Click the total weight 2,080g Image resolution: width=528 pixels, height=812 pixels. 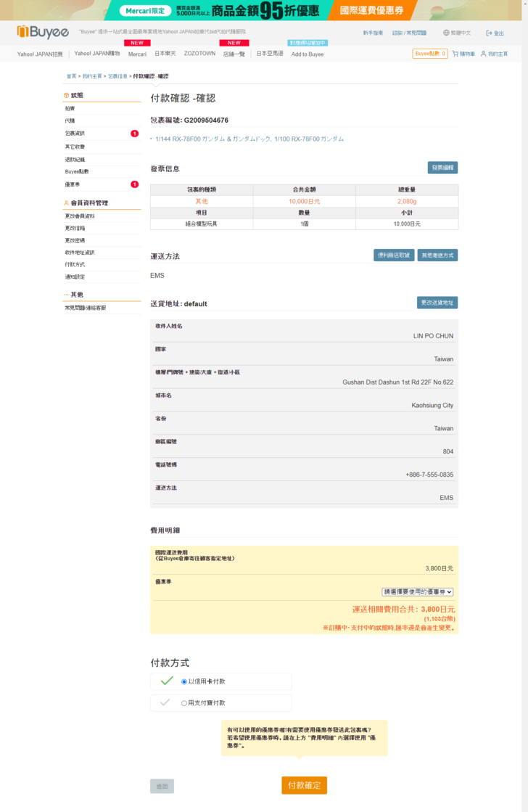(407, 202)
